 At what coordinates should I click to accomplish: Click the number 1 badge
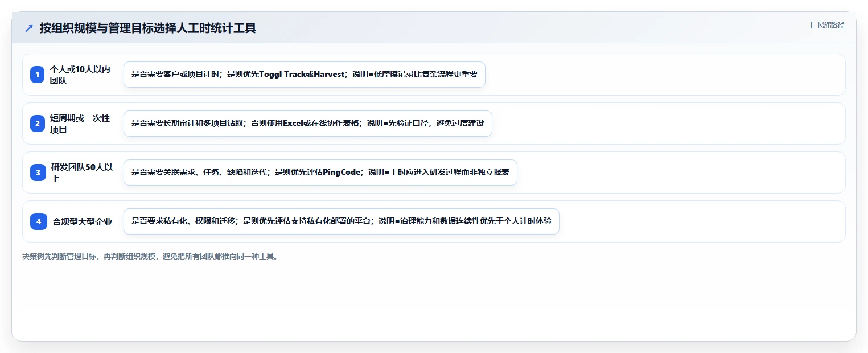click(38, 75)
